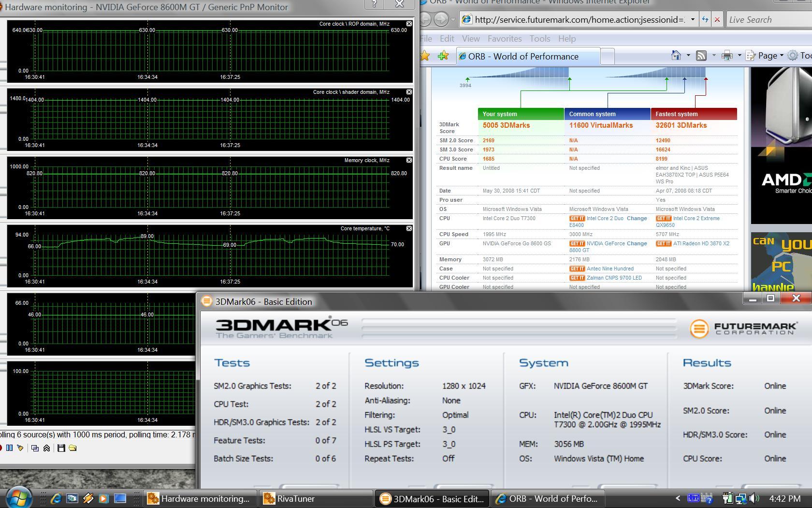
Task: Open the Favorites menu in Internet Explorer
Action: pos(504,39)
